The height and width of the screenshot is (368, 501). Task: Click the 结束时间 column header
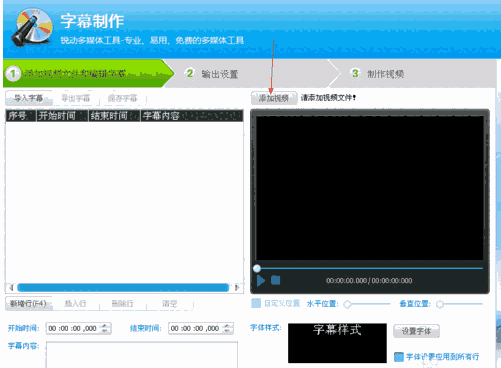pos(114,116)
